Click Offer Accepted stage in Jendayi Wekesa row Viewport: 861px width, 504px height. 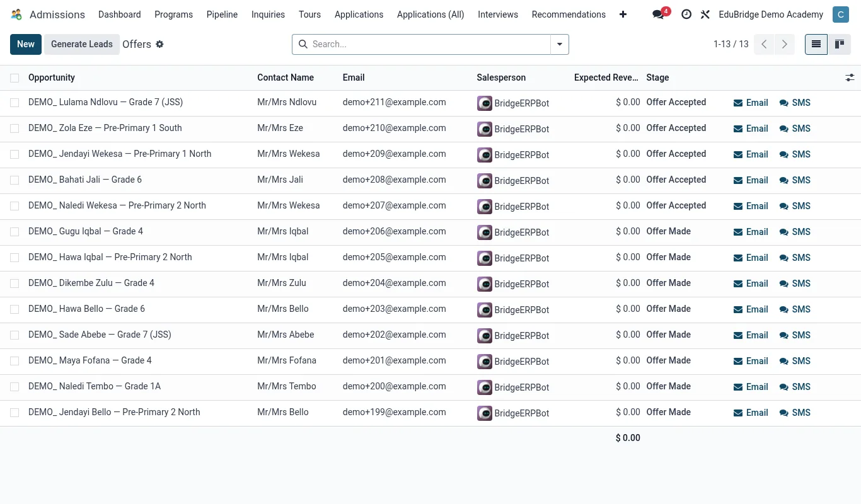pyautogui.click(x=676, y=154)
